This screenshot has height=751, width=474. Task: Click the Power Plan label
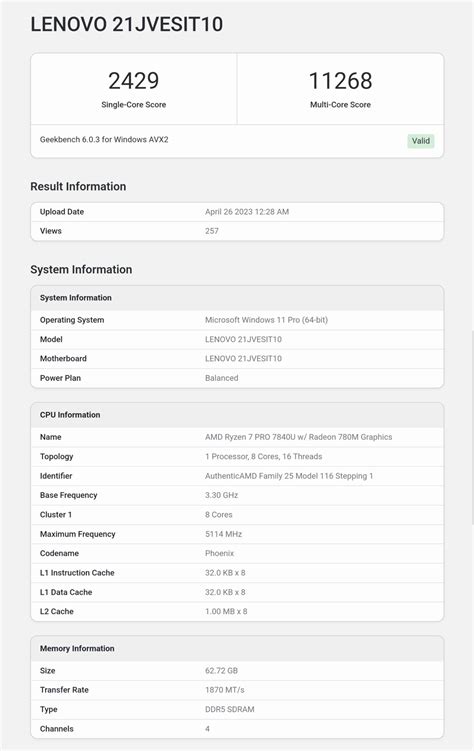pyautogui.click(x=60, y=378)
